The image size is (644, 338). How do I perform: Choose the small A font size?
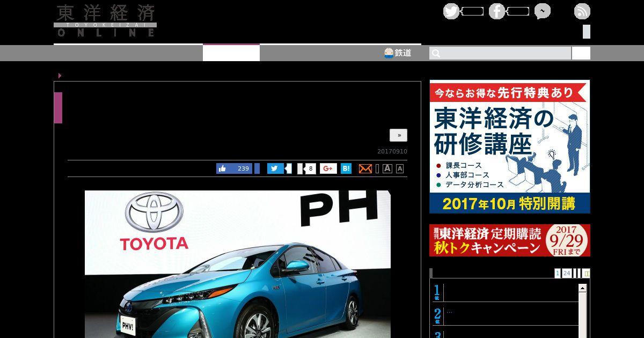400,168
